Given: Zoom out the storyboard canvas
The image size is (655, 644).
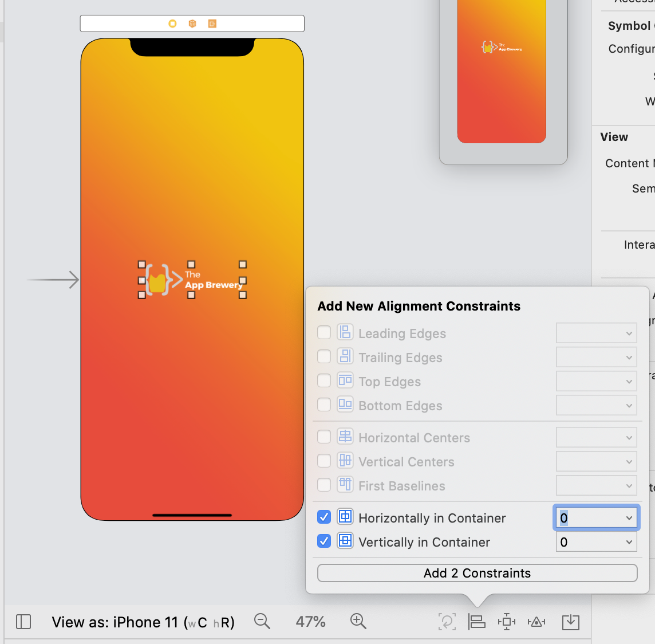Looking at the screenshot, I should [262, 622].
